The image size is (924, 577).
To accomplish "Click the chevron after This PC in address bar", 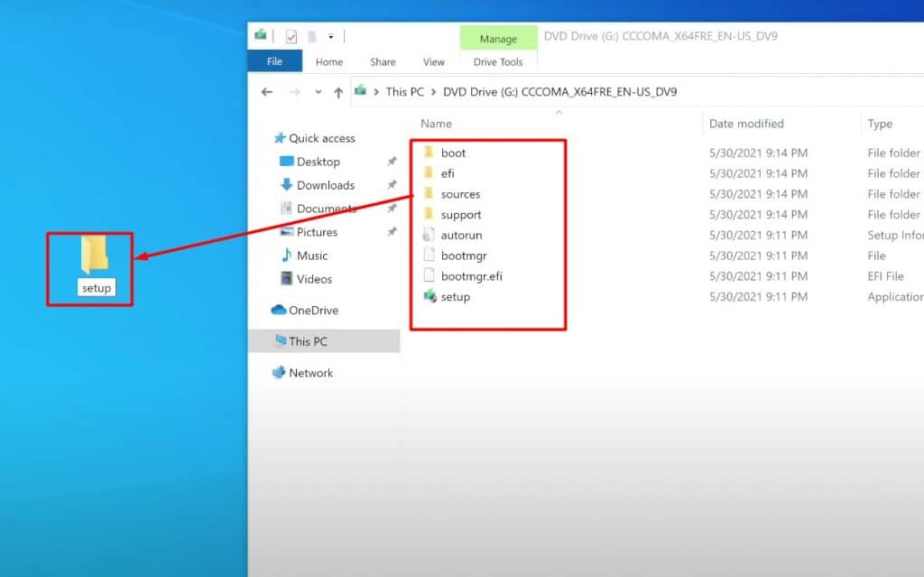I will click(x=432, y=91).
